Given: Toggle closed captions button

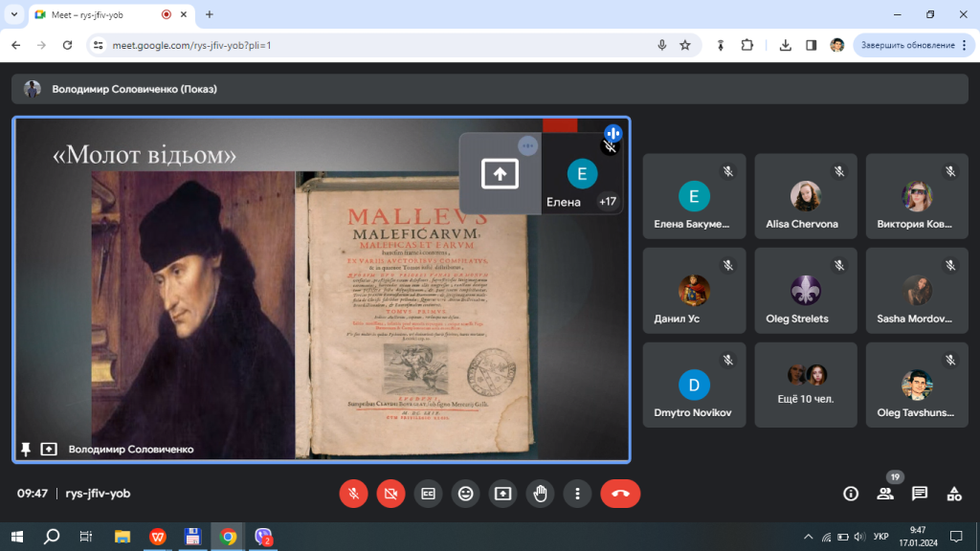Looking at the screenshot, I should (428, 494).
